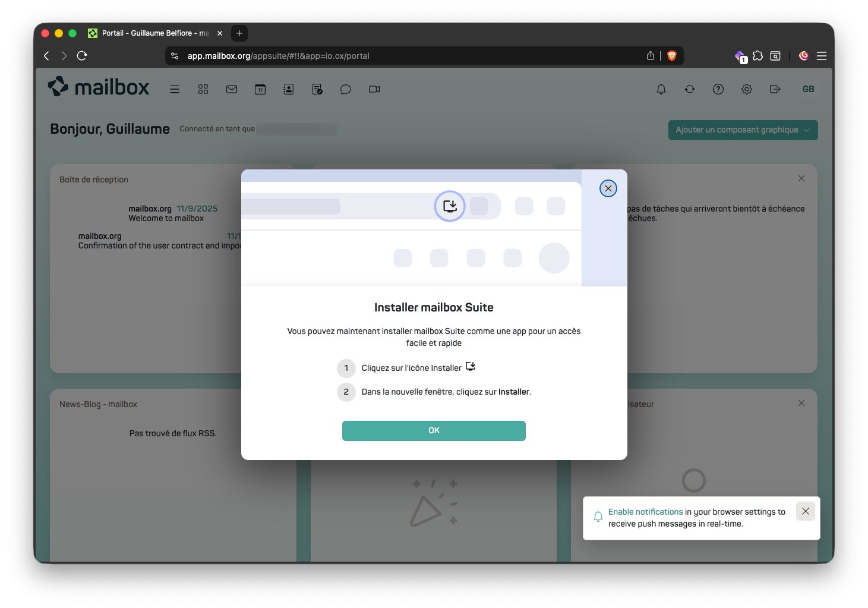Open the Mail app envelope icon
Image resolution: width=868 pixels, height=608 pixels.
pyautogui.click(x=232, y=89)
